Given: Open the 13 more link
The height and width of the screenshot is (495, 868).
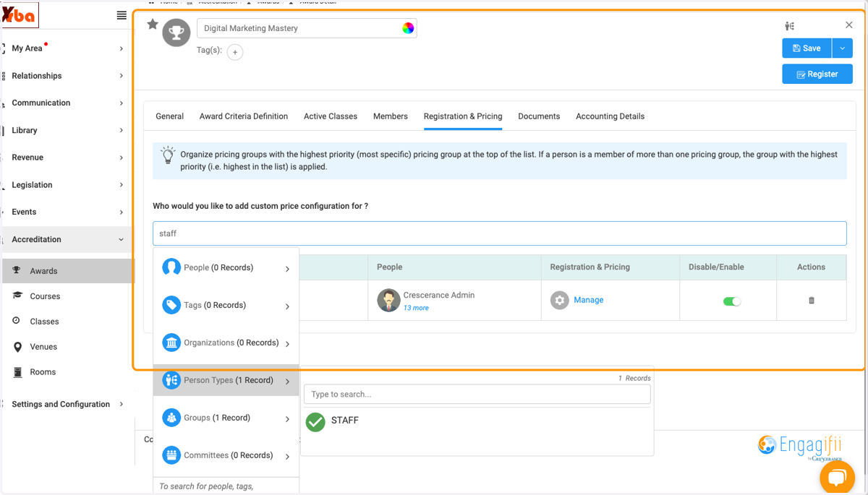Looking at the screenshot, I should point(416,308).
